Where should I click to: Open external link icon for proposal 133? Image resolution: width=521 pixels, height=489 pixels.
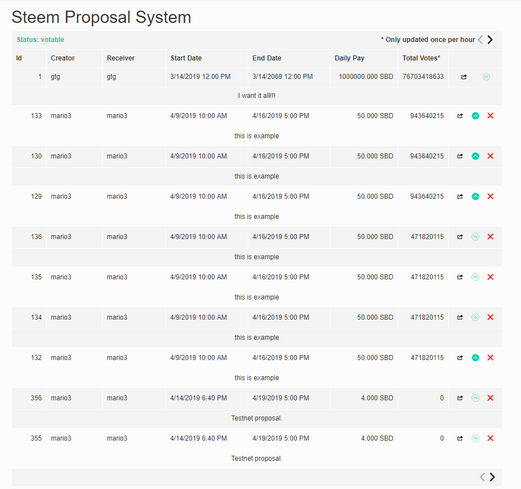point(460,116)
